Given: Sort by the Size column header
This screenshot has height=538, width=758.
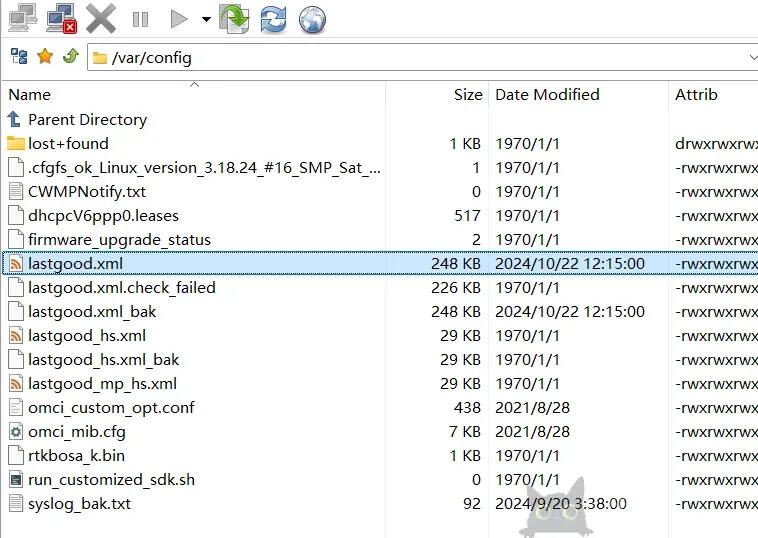Looking at the screenshot, I should pyautogui.click(x=467, y=95).
